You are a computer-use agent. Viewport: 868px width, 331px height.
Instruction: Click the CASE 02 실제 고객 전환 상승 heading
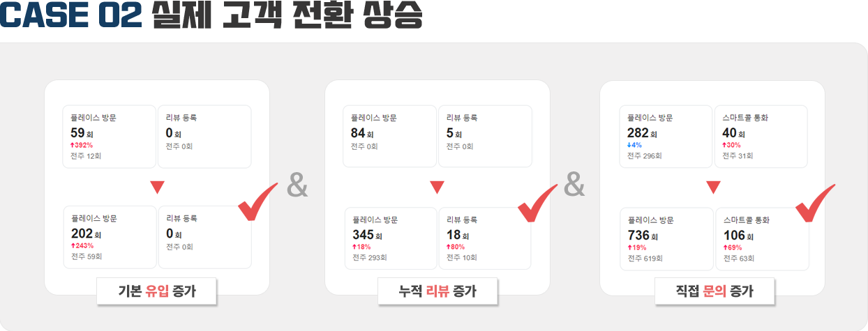coord(211,16)
